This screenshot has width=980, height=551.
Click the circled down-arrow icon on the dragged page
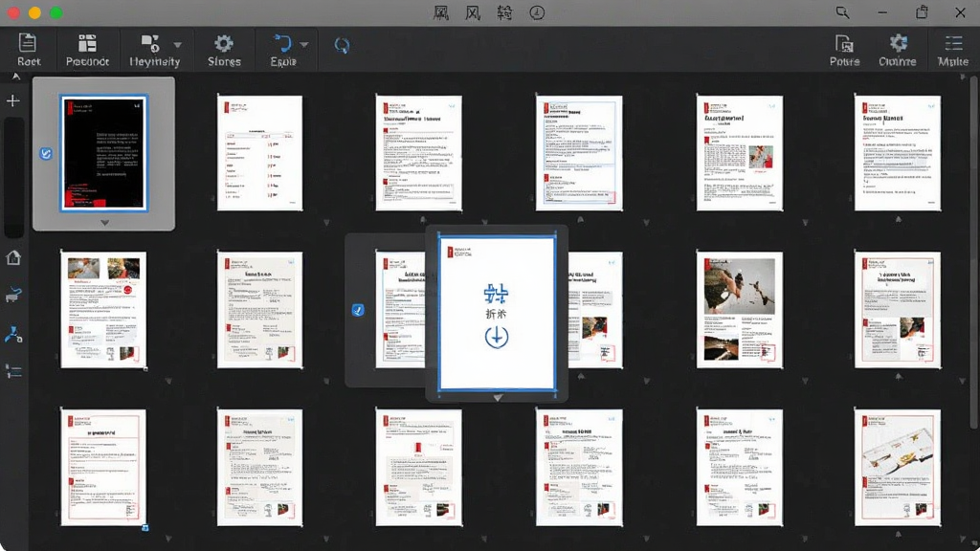tap(497, 338)
